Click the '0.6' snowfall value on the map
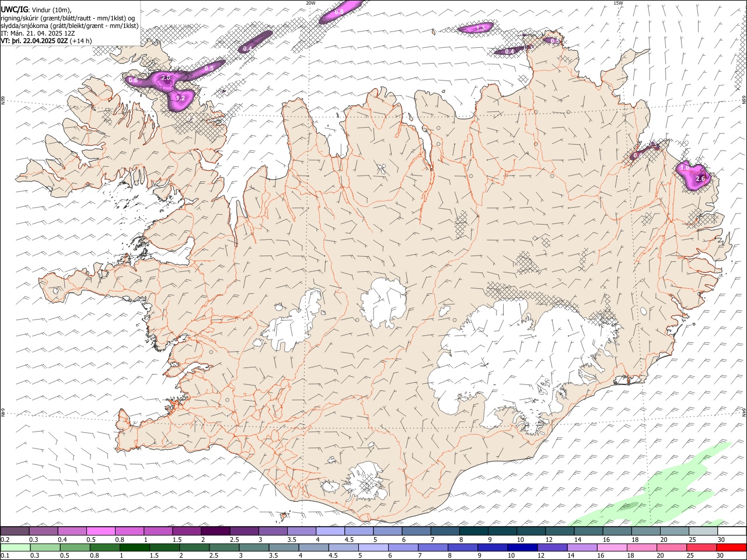Viewport: 747px width, 560px height. (132, 80)
